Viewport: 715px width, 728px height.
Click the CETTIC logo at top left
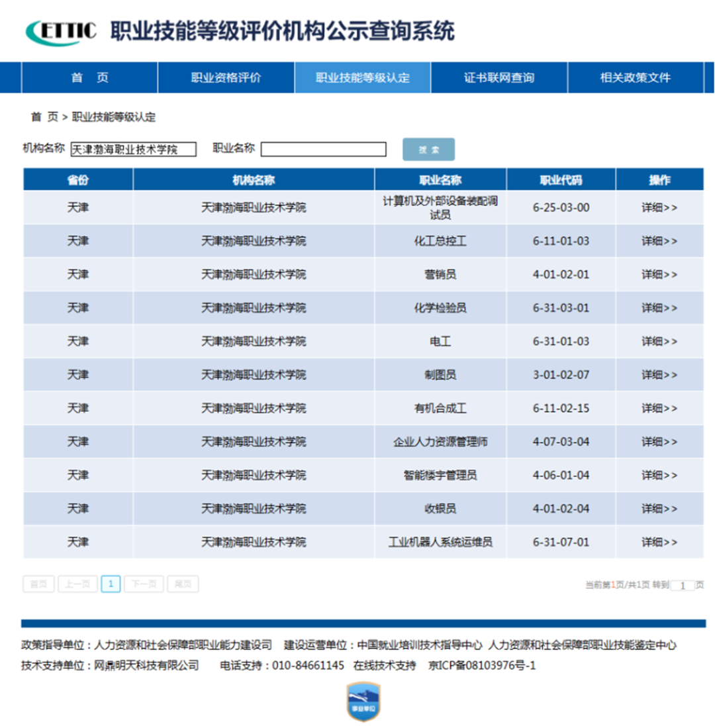pos(61,31)
